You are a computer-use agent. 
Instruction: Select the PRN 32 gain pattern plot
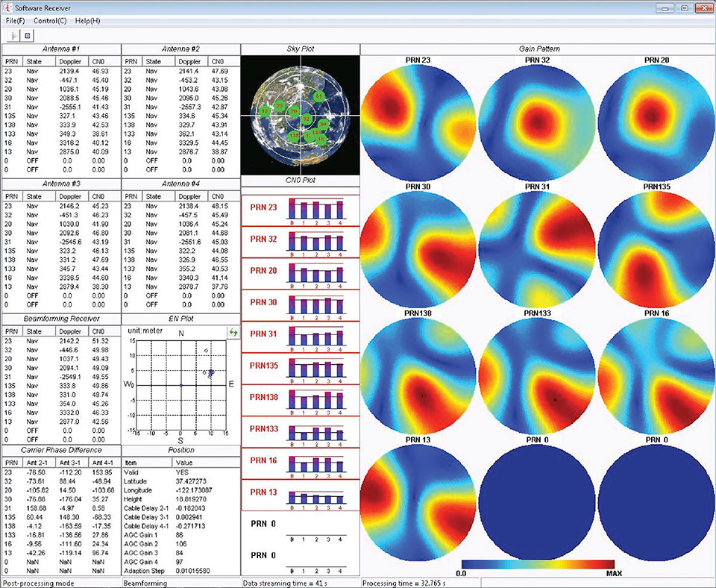coord(536,120)
